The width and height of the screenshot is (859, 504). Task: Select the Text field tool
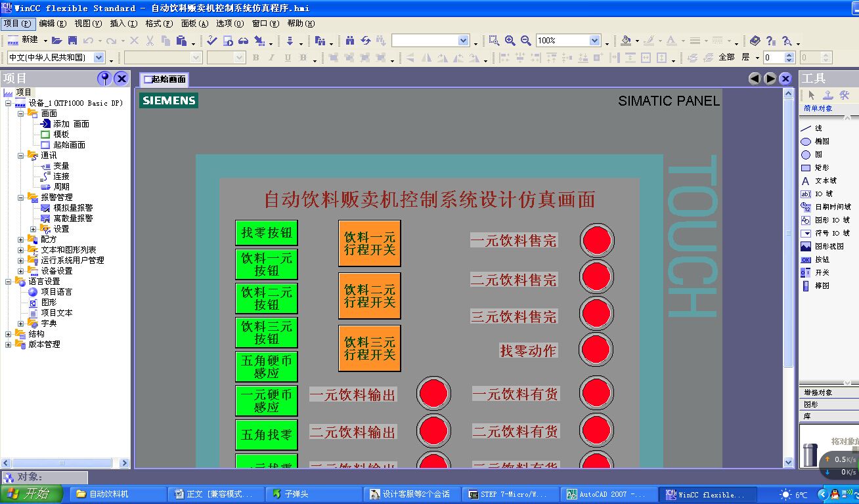pyautogui.click(x=825, y=180)
